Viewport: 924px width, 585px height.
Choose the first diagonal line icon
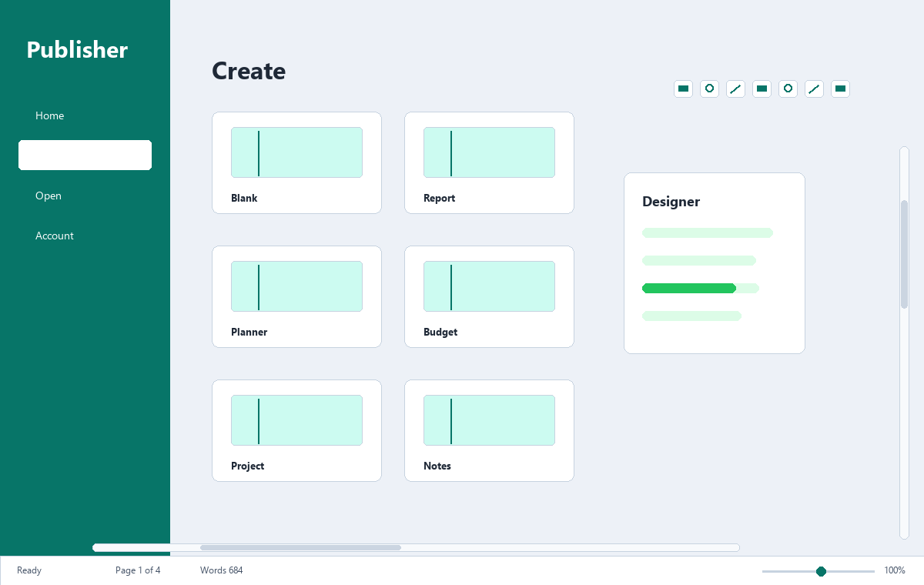click(735, 89)
